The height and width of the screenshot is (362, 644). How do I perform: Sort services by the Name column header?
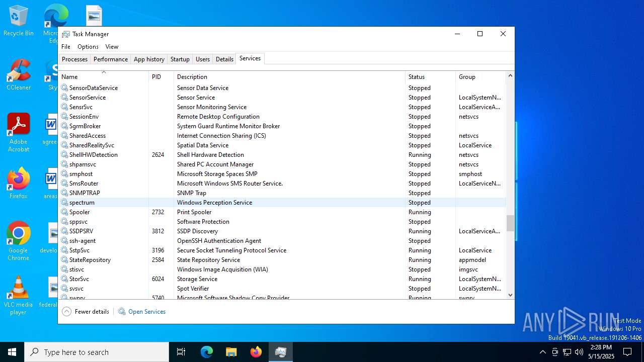tap(104, 77)
